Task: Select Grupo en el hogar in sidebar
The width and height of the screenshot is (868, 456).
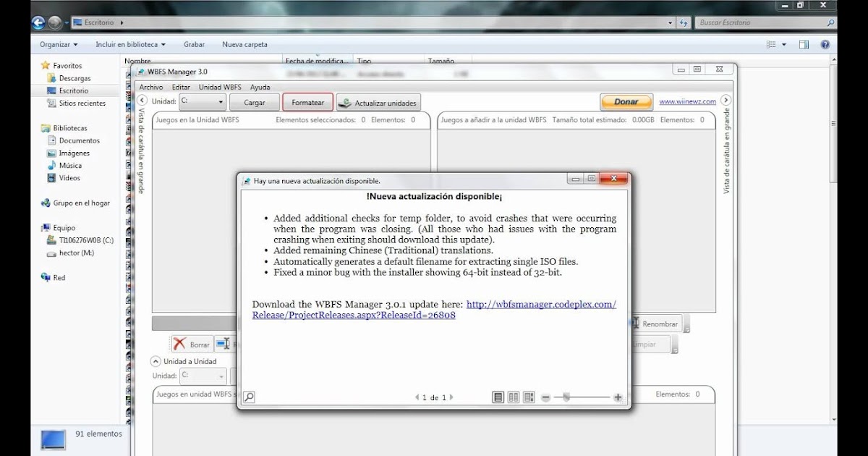Action: coord(81,203)
